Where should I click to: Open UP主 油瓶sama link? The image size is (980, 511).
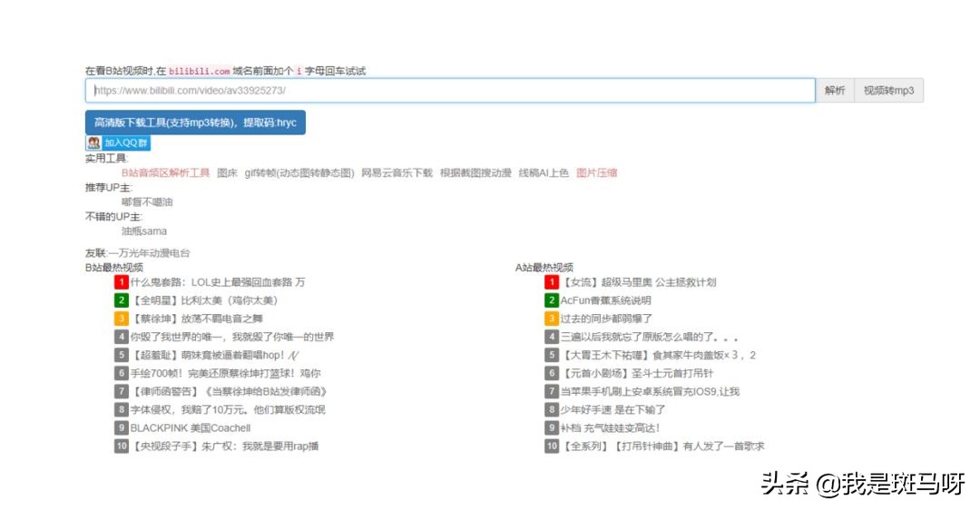(x=143, y=231)
